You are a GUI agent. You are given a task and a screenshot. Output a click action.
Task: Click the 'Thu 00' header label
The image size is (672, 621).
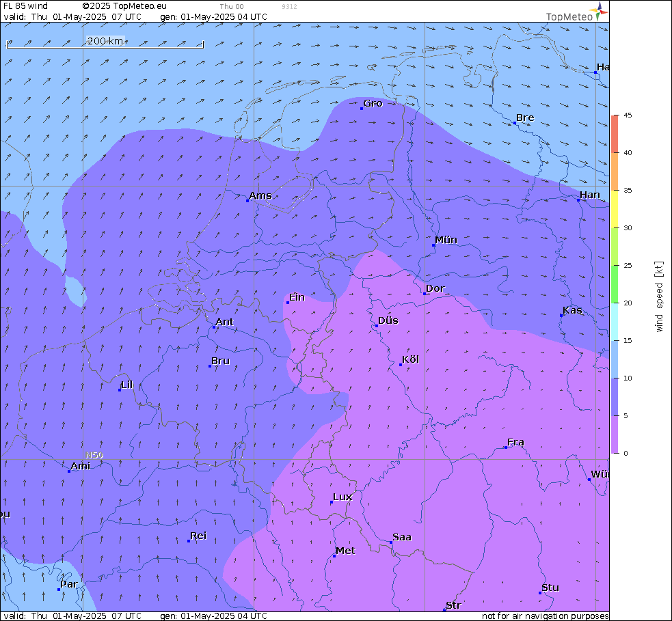pyautogui.click(x=232, y=6)
